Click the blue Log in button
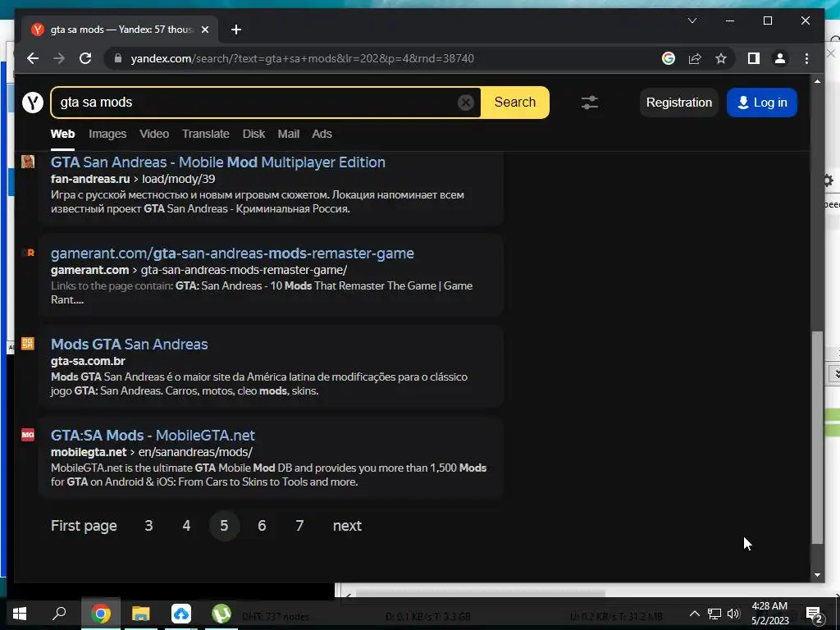Image resolution: width=840 pixels, height=630 pixels. (x=762, y=103)
